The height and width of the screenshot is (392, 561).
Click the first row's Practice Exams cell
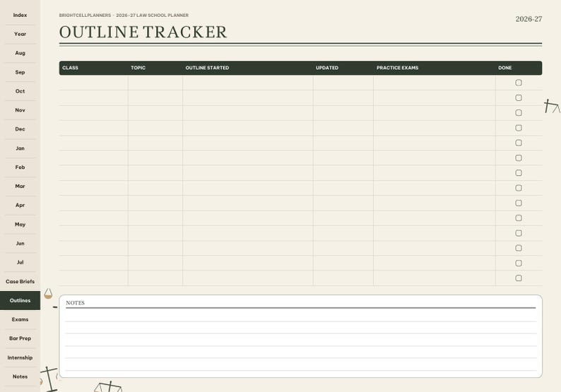pyautogui.click(x=435, y=83)
